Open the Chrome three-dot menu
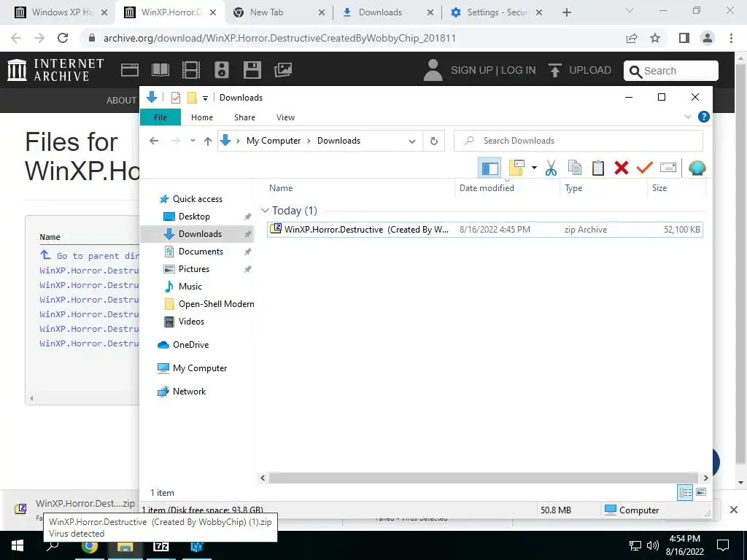 click(x=731, y=38)
